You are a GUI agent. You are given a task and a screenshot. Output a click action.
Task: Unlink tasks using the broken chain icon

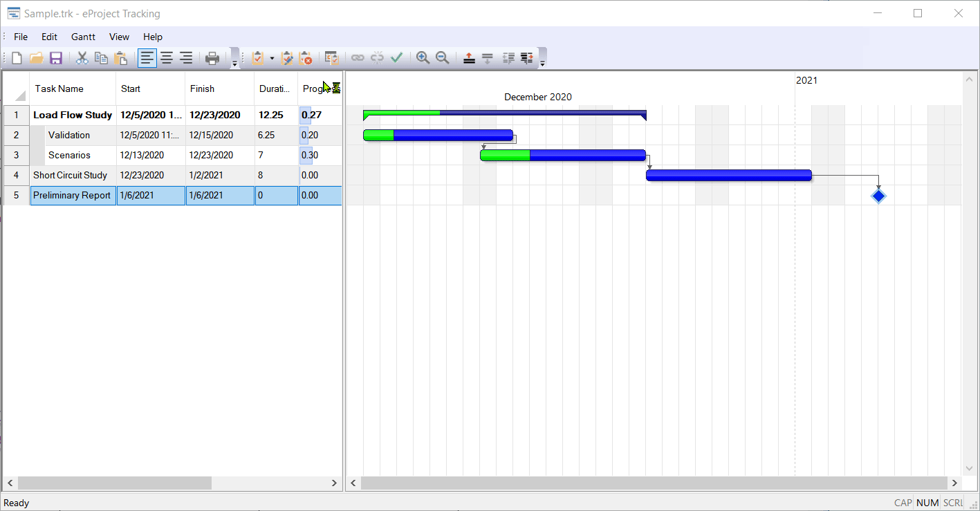coord(377,58)
